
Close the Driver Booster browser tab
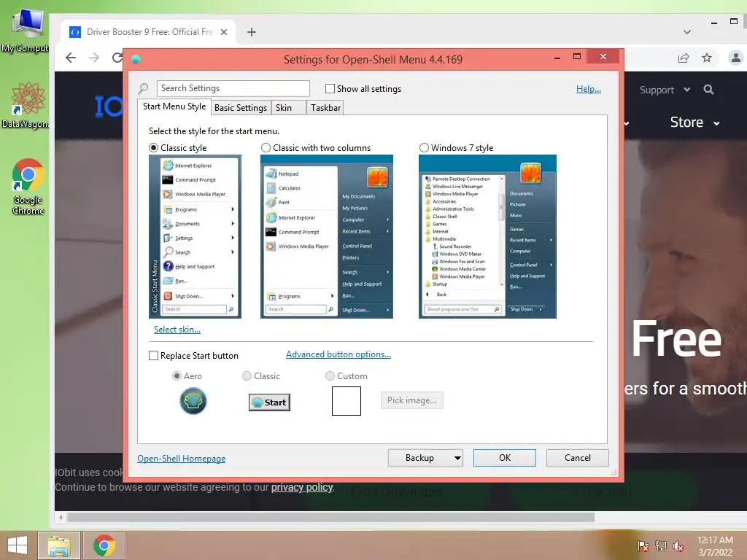click(224, 32)
